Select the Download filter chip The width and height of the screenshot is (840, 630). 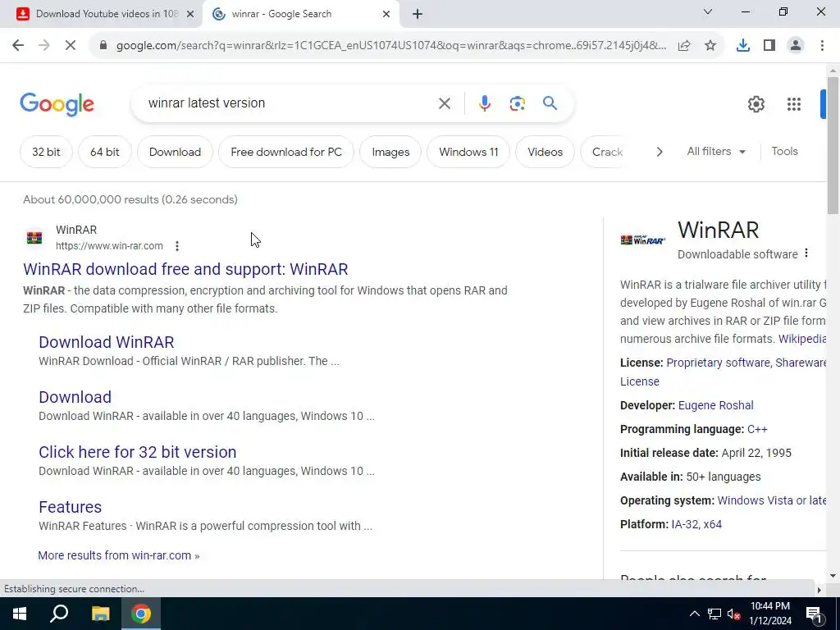pyautogui.click(x=175, y=152)
